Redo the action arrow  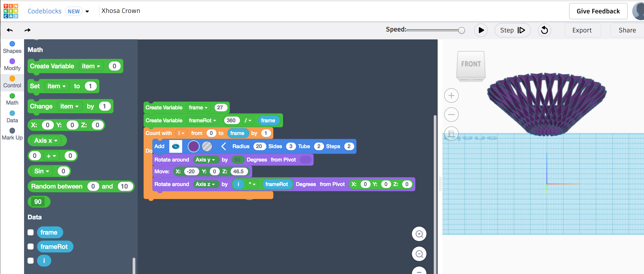pyautogui.click(x=27, y=30)
